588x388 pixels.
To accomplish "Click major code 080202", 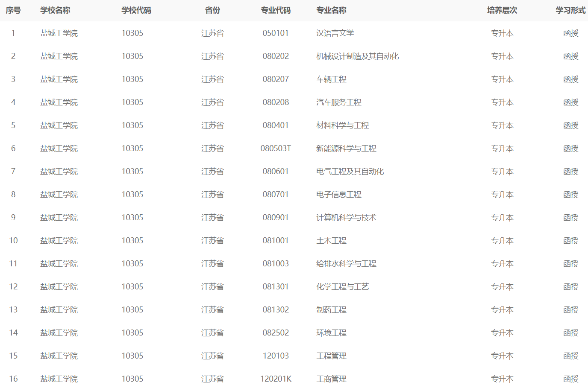I will (x=276, y=56).
